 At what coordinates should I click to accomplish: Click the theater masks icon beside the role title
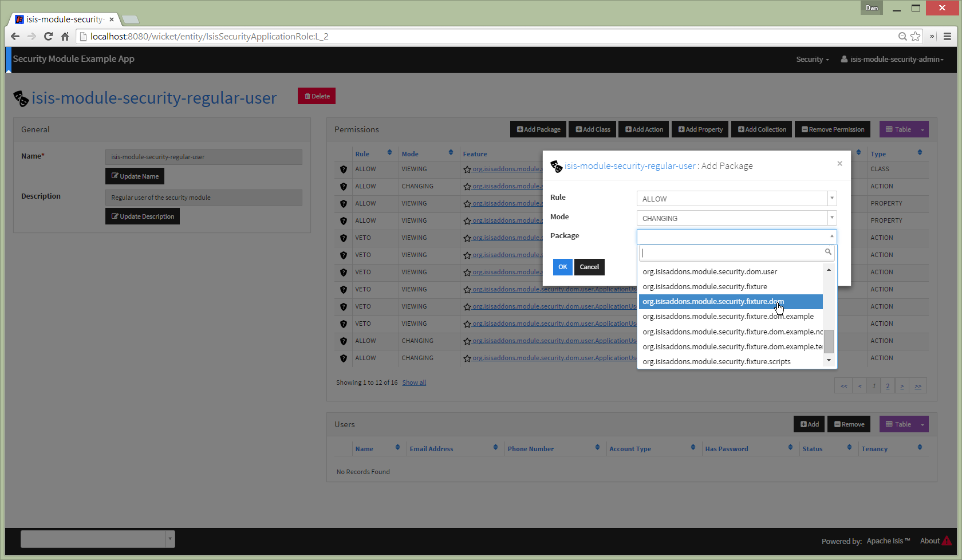21,98
